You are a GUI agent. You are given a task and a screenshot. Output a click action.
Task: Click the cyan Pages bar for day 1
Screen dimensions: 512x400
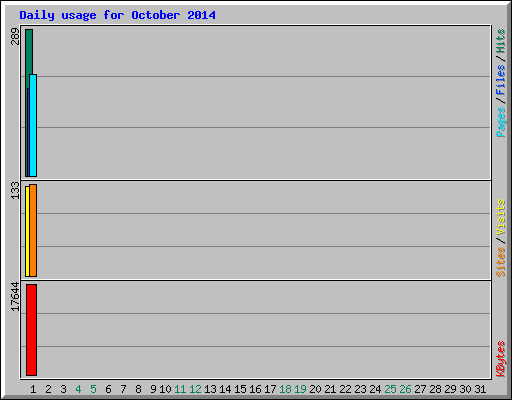coord(33,125)
